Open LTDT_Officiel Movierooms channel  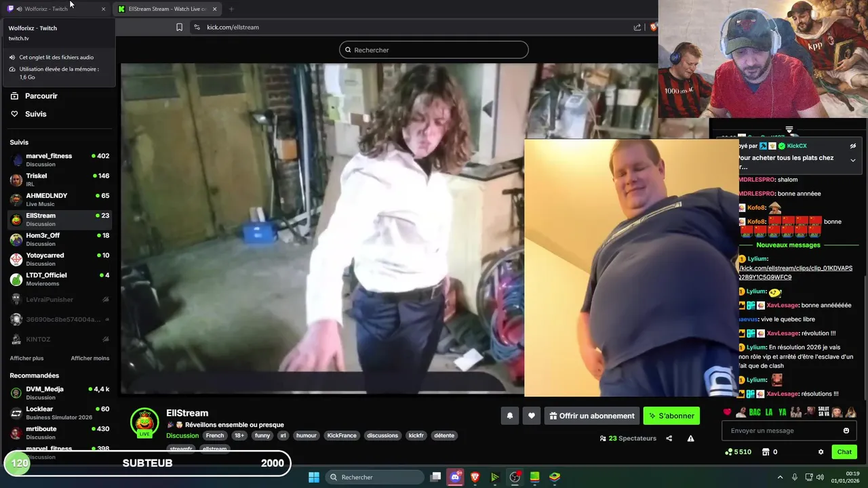[60, 279]
